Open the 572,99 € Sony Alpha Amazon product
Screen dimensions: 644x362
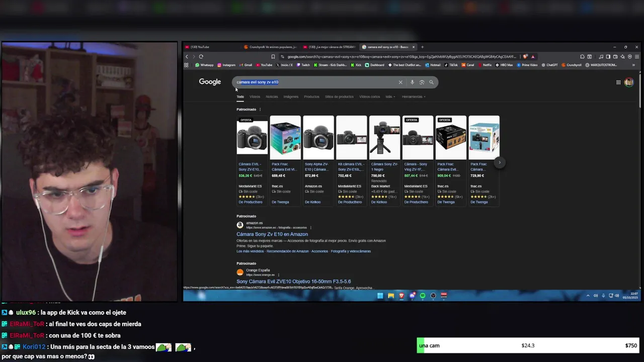318,160
